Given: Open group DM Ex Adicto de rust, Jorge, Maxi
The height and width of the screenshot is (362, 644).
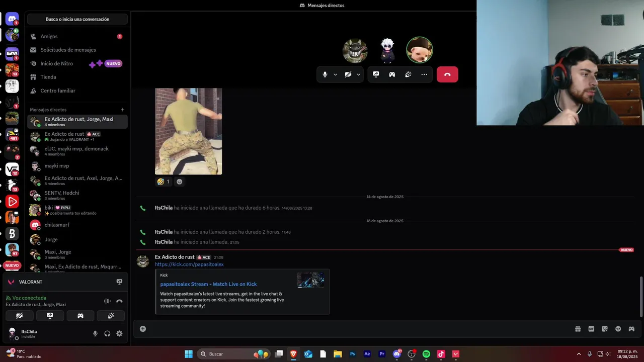Looking at the screenshot, I should (77, 121).
